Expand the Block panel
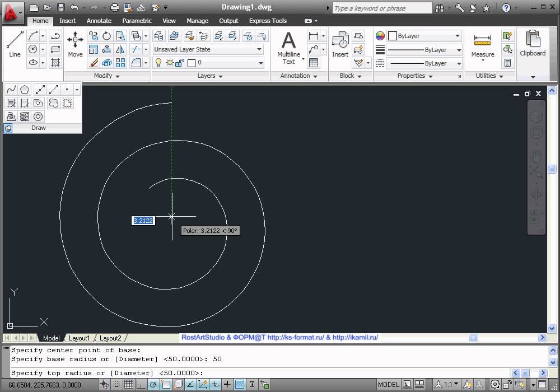Image resolution: width=560 pixels, height=392 pixels. [x=350, y=76]
